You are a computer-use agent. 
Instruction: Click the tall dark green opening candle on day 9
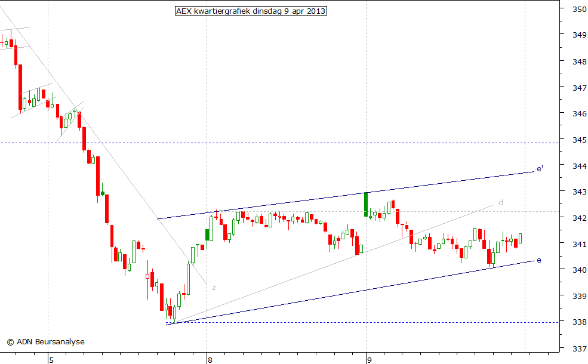coord(366,204)
